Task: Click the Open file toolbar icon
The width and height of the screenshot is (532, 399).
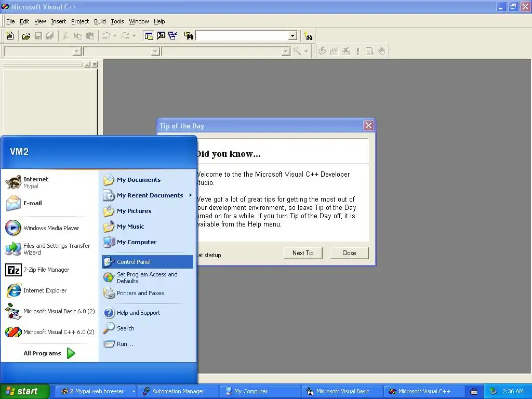Action: pyautogui.click(x=26, y=36)
